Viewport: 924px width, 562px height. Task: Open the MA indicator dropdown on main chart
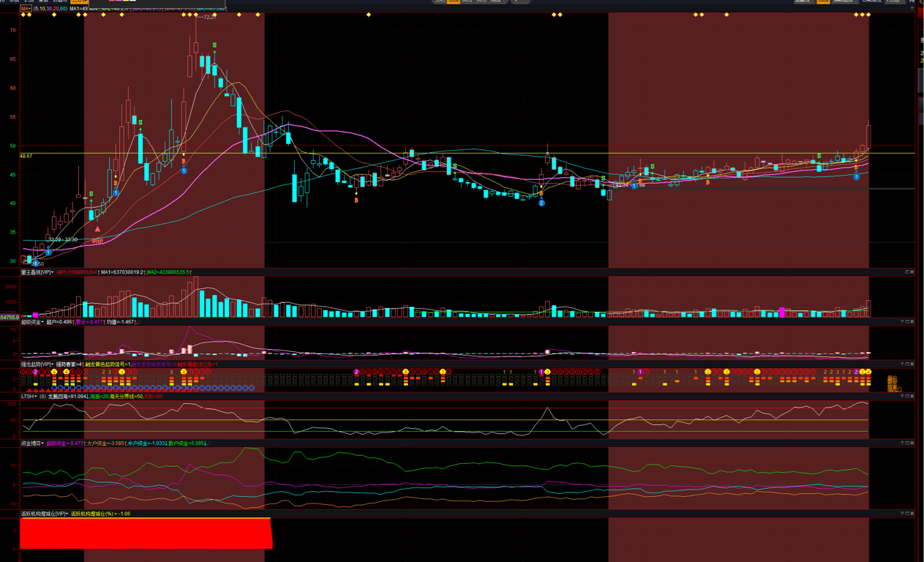pyautogui.click(x=26, y=9)
